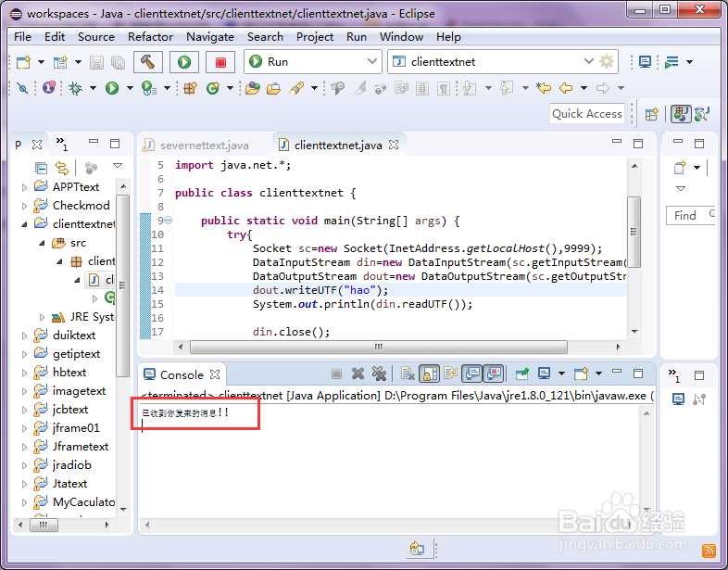
Task: Collapse main method fold marker at line 9
Action: point(169,221)
